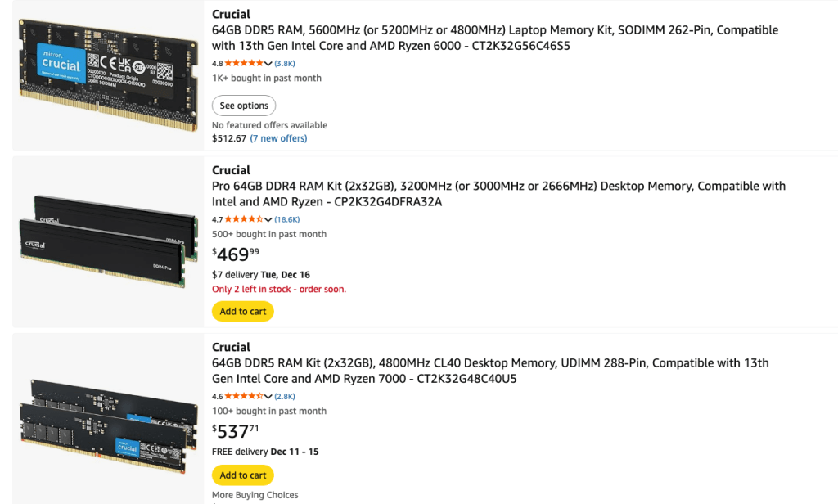
Task: Open the 3.8K reviews link
Action: (286, 63)
